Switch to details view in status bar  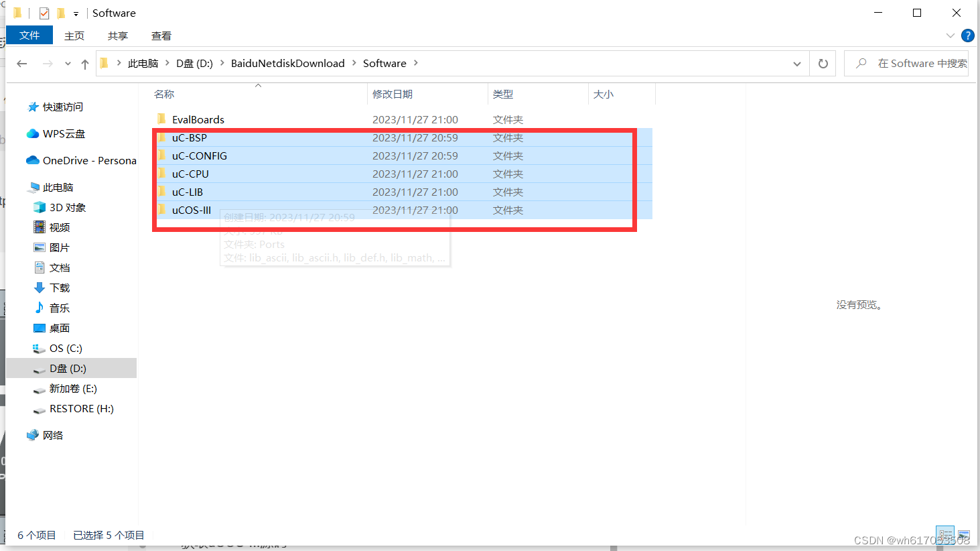[945, 535]
